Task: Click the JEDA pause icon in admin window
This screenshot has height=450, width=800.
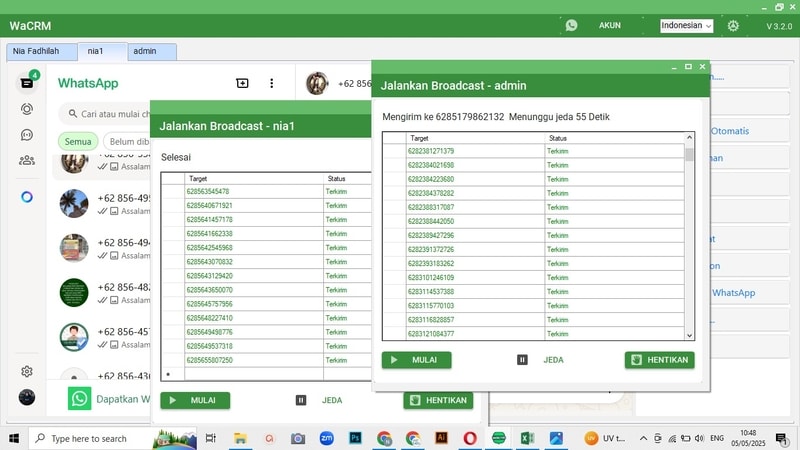Action: point(522,360)
